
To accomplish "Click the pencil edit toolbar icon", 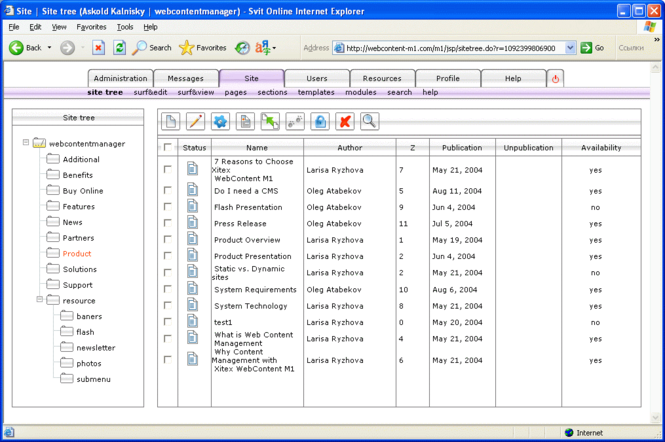I will [196, 122].
